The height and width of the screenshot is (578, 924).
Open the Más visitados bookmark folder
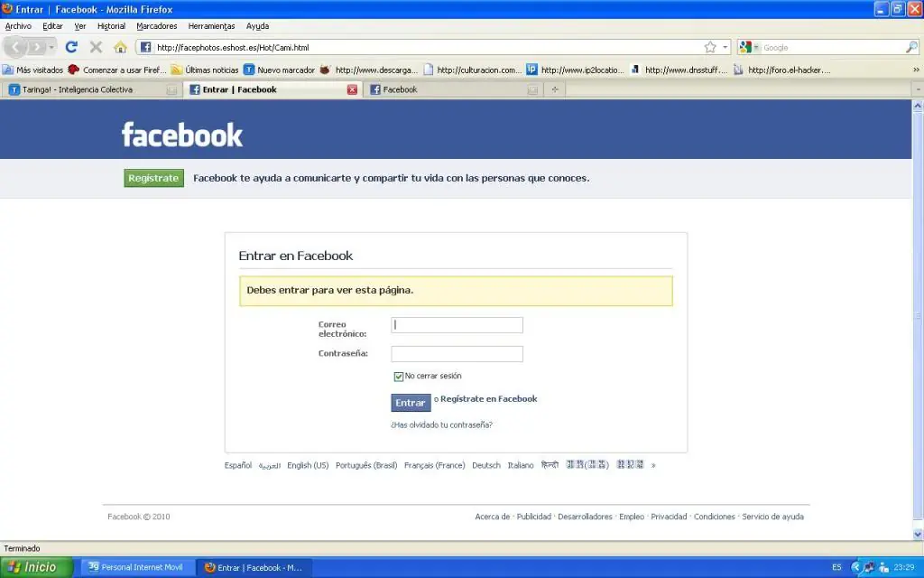[33, 70]
